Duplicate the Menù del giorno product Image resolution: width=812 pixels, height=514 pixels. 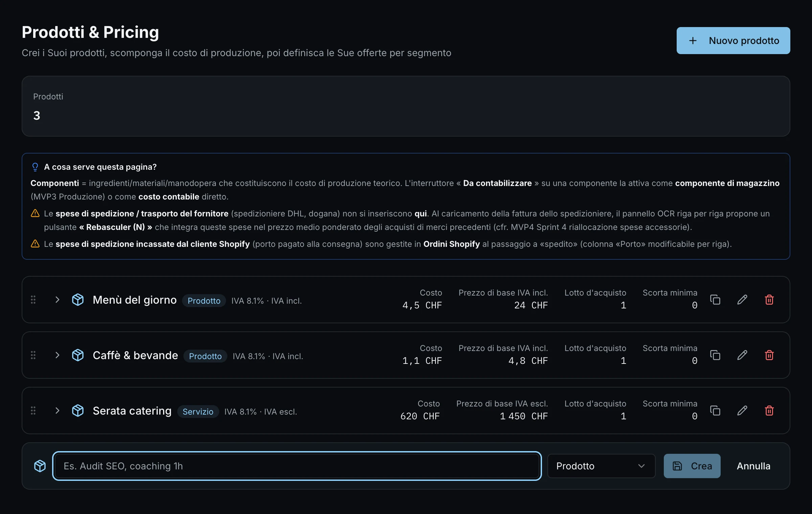(x=715, y=300)
